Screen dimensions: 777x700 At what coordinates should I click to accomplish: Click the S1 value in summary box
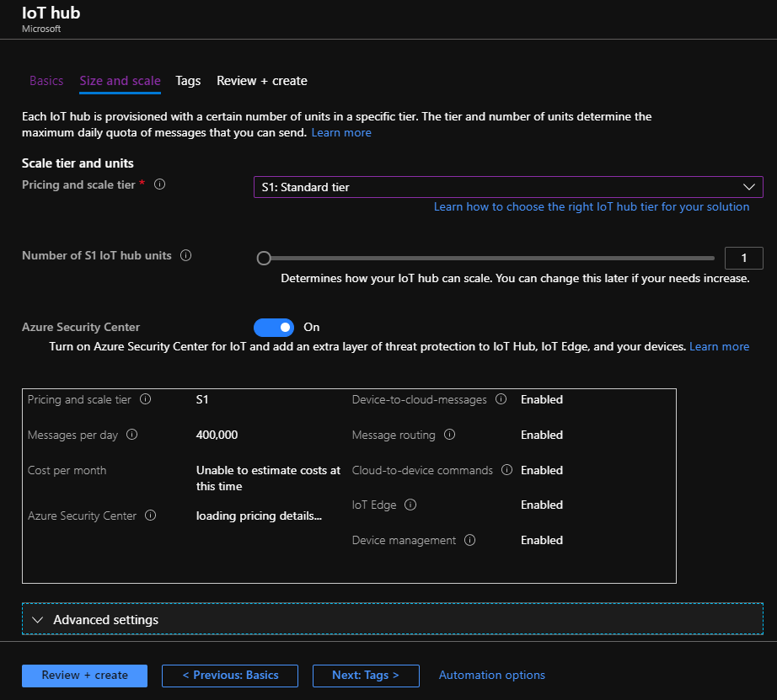[202, 399]
